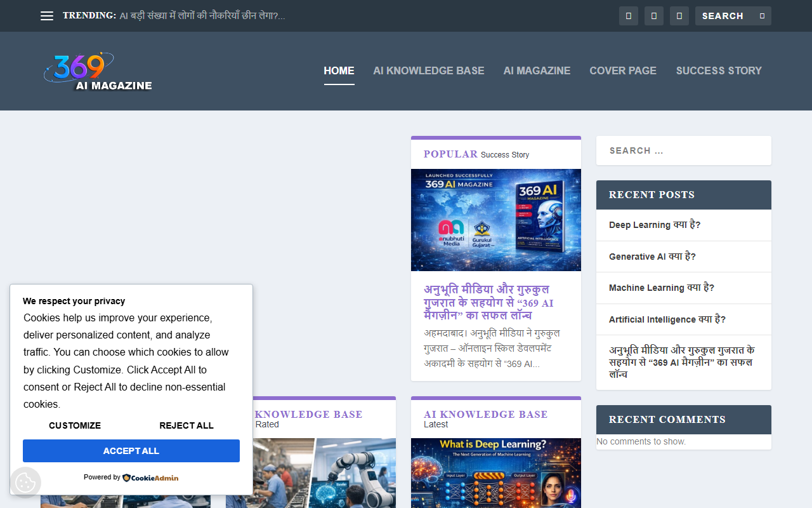The height and width of the screenshot is (508, 812).
Task: Click the TRENDING label
Action: (x=89, y=16)
